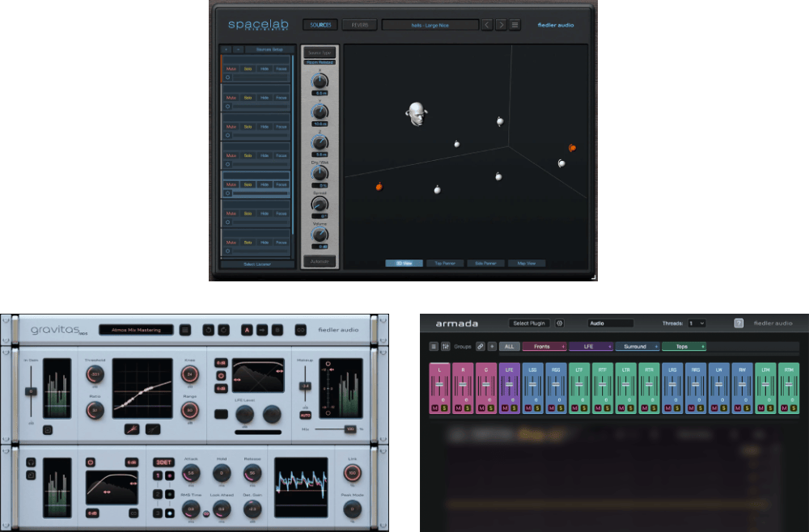Mute the L channel in Armada

435,407
